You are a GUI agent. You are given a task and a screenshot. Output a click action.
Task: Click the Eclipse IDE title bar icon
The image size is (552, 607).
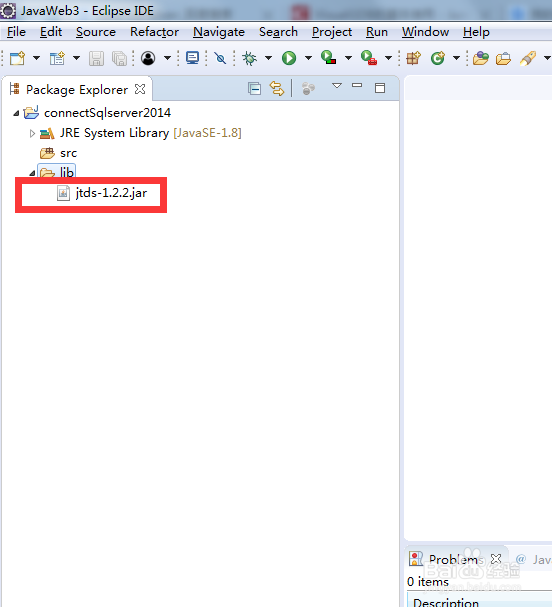click(8, 10)
